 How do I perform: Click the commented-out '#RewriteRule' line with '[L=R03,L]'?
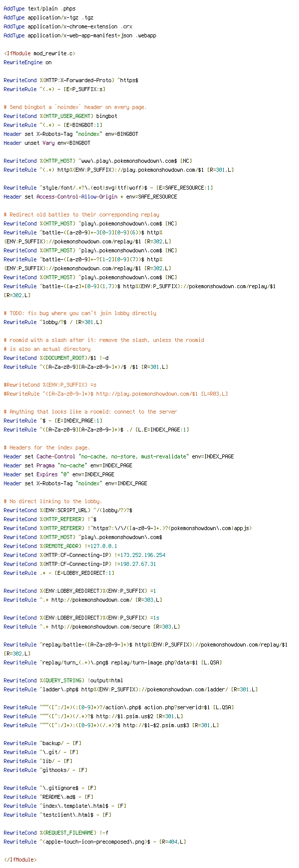click(116, 394)
